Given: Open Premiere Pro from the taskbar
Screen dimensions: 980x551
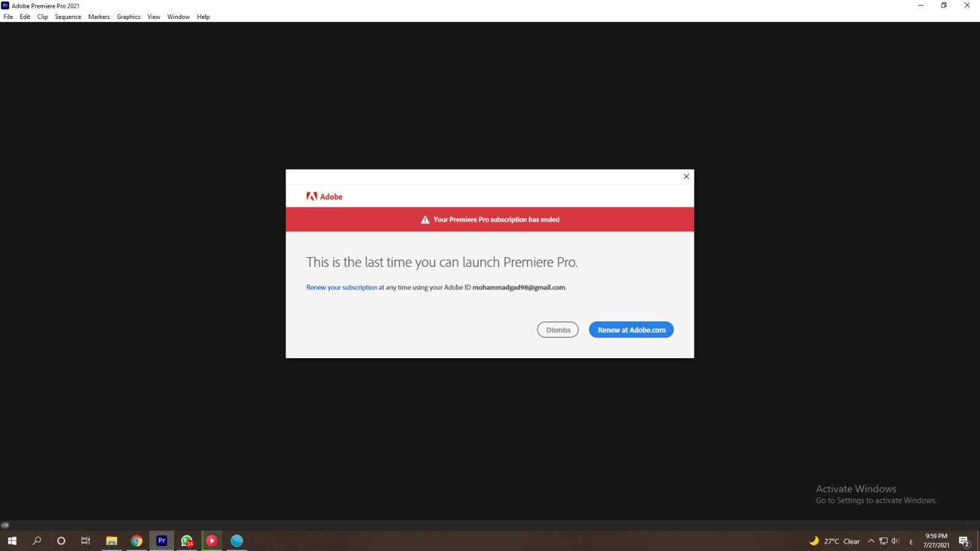Looking at the screenshot, I should click(161, 541).
